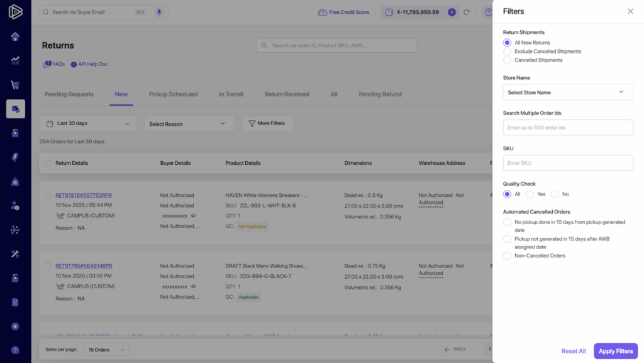
Task: Click the home icon in the sidebar
Action: (15, 36)
